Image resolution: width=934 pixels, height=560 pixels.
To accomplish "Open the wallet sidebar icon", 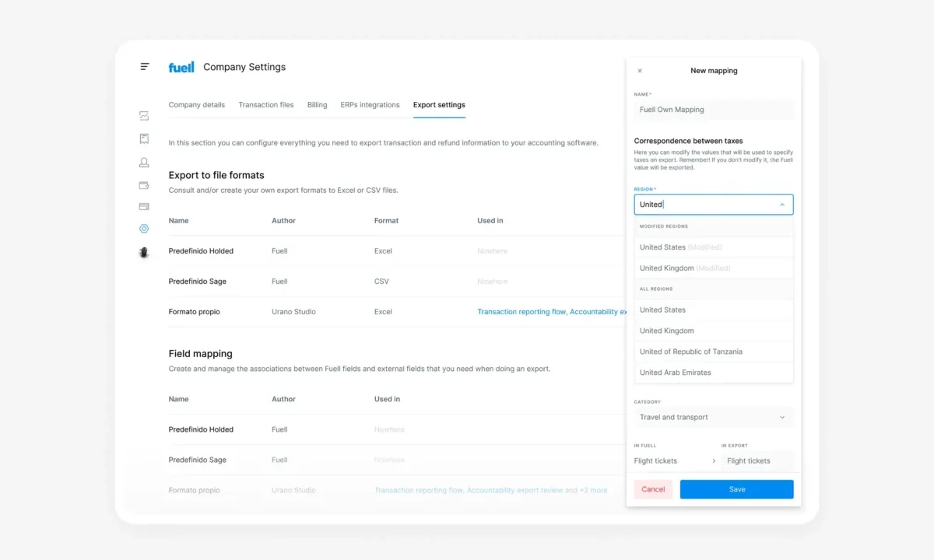I will point(144,185).
